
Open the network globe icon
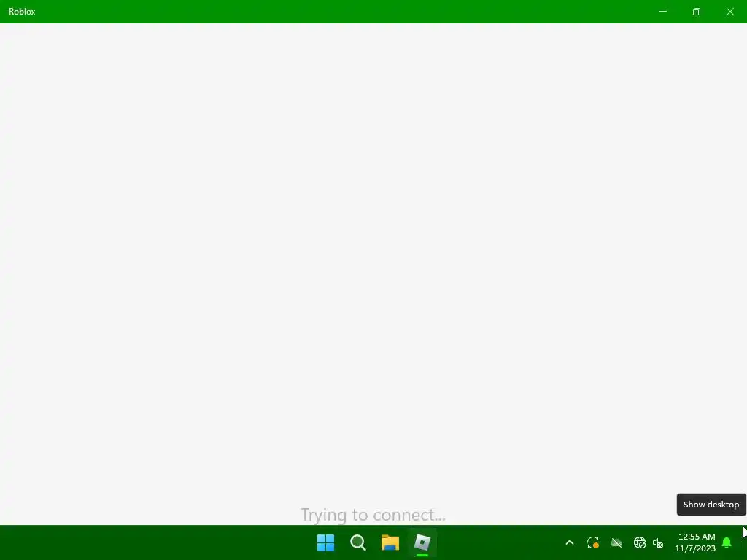click(639, 542)
